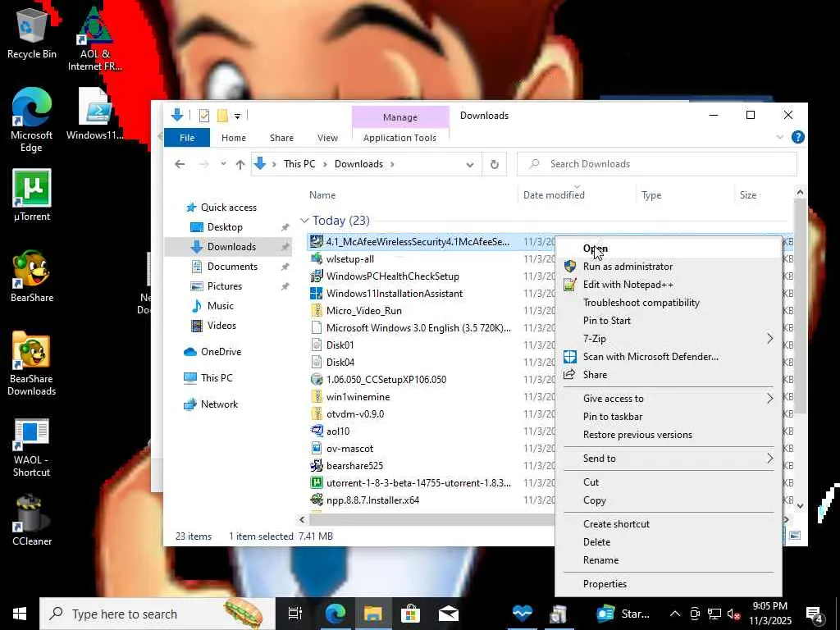840x630 pixels.
Task: Select OneDrive in navigation pane
Action: click(x=212, y=352)
